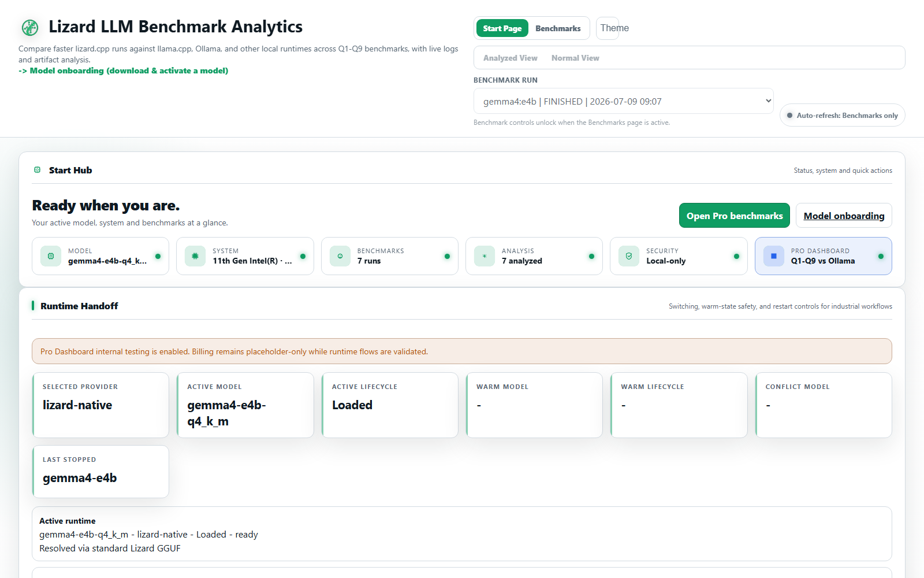
Task: Click the Model card green status dot
Action: pyautogui.click(x=158, y=256)
